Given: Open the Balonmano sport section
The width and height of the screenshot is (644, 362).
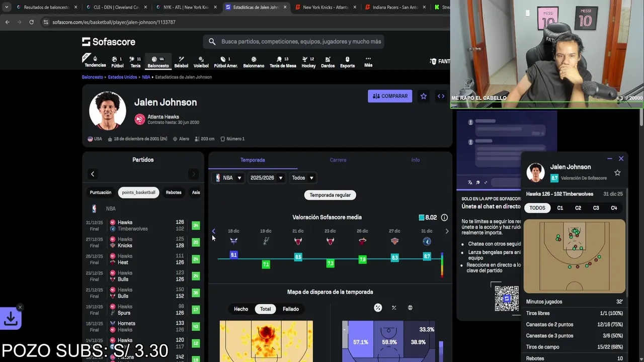Looking at the screenshot, I should pyautogui.click(x=254, y=62).
